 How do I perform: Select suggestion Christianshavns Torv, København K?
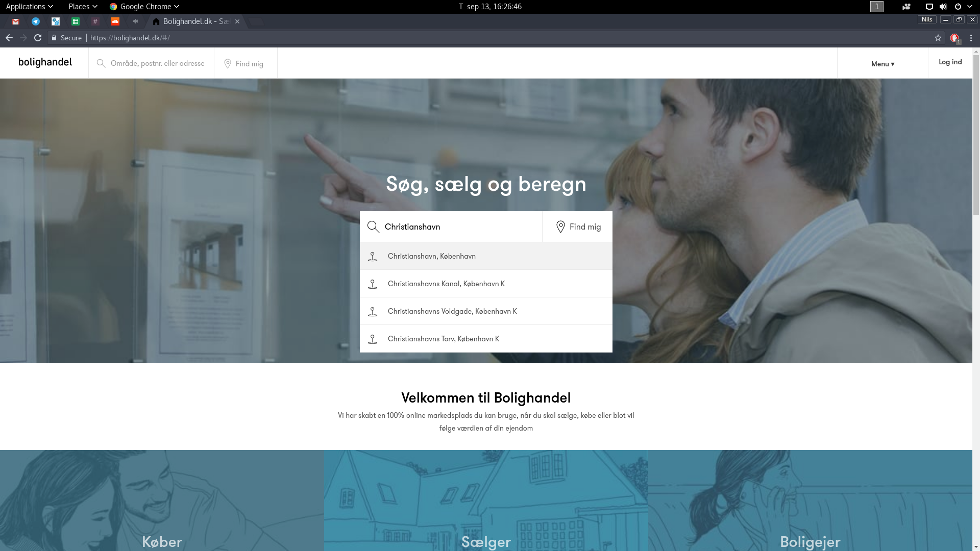click(486, 339)
